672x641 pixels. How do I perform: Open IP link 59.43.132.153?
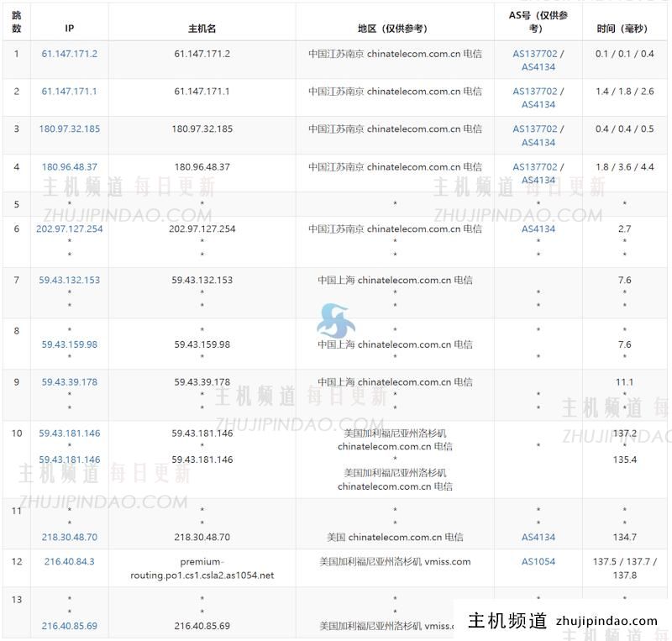click(70, 280)
